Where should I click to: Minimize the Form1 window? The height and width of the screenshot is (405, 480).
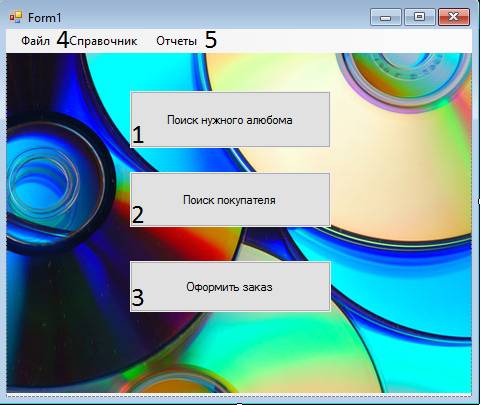[386, 17]
